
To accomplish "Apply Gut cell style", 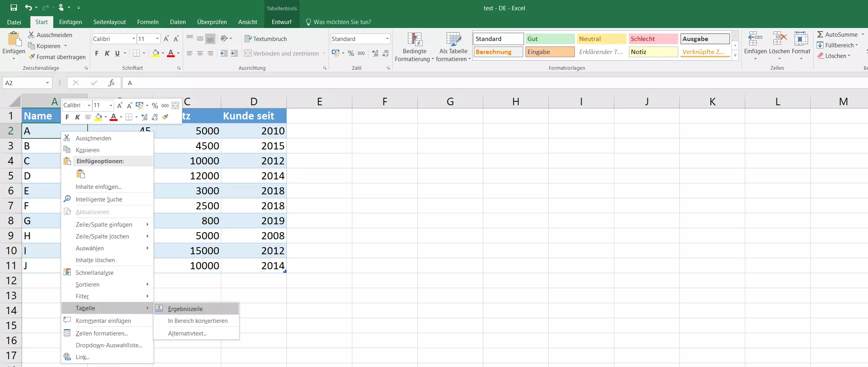I will [x=550, y=39].
